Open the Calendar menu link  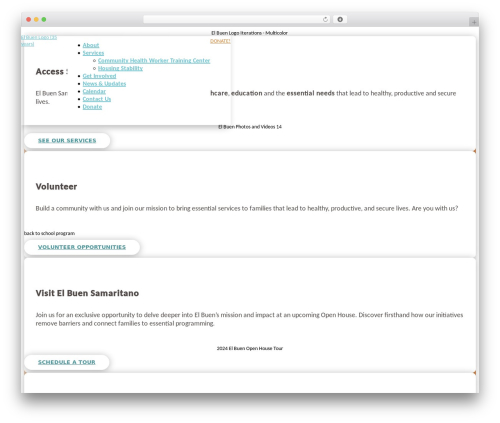click(94, 91)
